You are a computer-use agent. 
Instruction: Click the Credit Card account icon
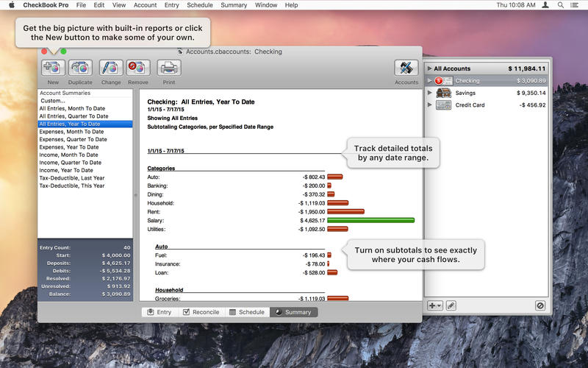click(444, 105)
